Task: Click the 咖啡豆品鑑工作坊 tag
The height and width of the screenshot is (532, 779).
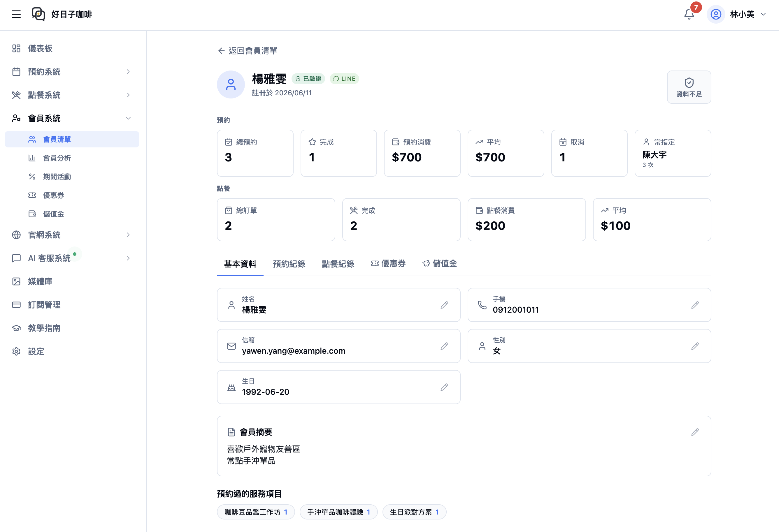Action: coord(256,512)
